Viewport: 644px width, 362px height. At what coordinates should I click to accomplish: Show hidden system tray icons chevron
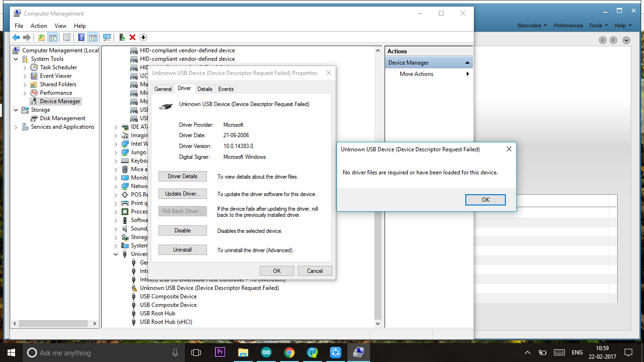point(528,352)
